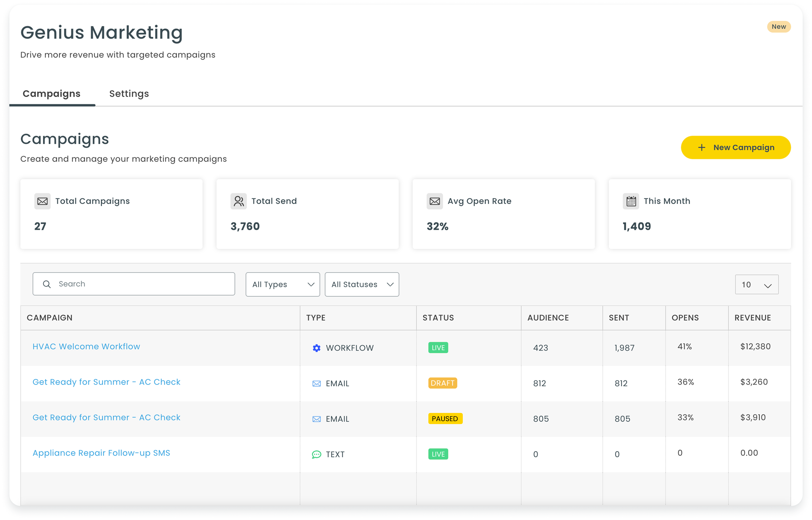Open the HVAC Welcome Workflow campaign link
Viewport: 812px width, 520px height.
tap(86, 346)
